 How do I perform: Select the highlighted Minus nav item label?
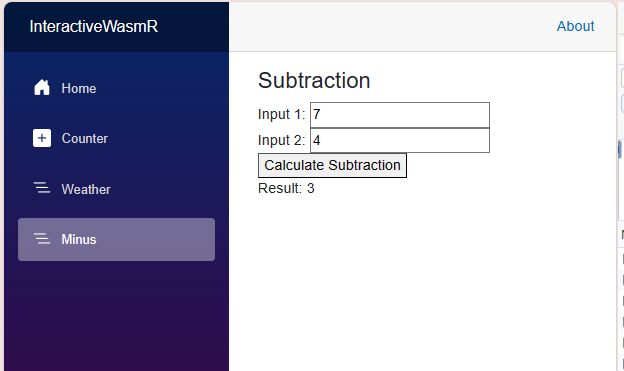click(x=79, y=239)
